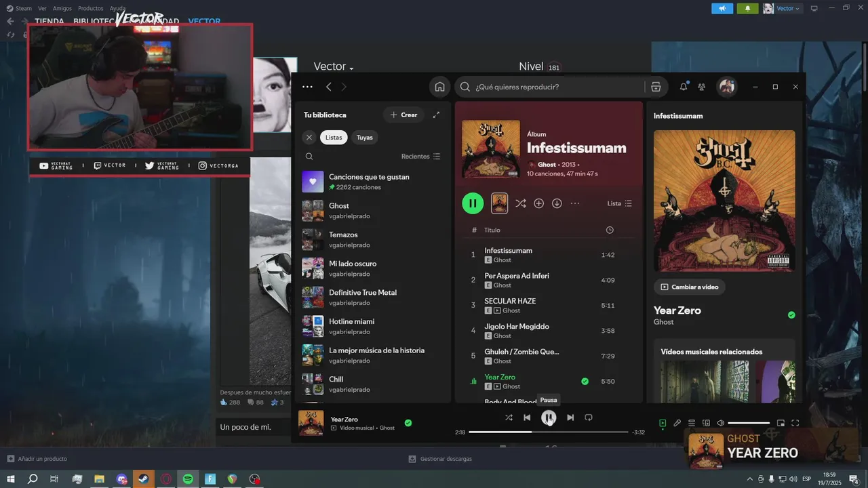Open the Recientes sort dropdown

[x=420, y=157]
